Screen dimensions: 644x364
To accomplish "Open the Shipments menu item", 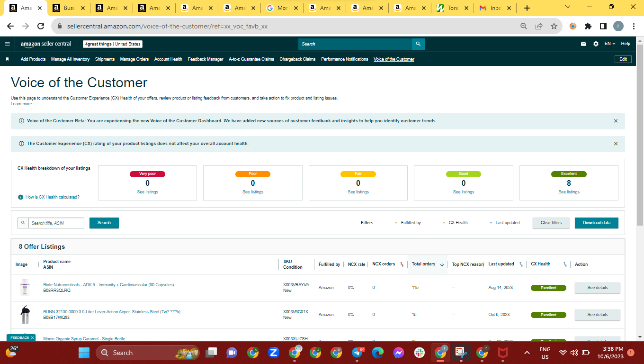I will click(x=105, y=59).
